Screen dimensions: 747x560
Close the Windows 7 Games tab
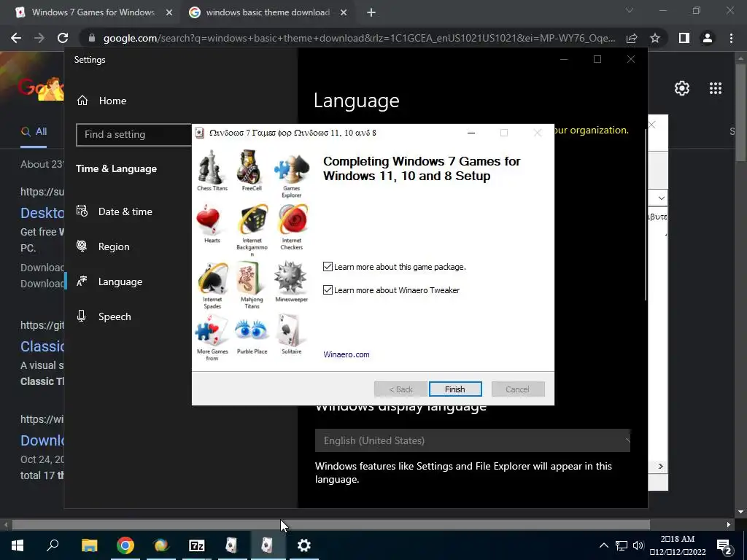pos(169,12)
